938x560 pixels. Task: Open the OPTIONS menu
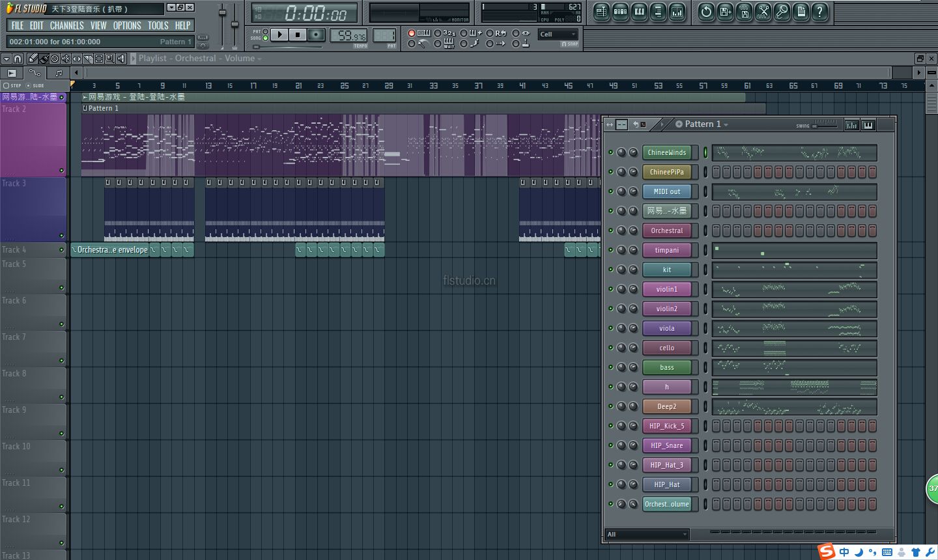point(127,25)
